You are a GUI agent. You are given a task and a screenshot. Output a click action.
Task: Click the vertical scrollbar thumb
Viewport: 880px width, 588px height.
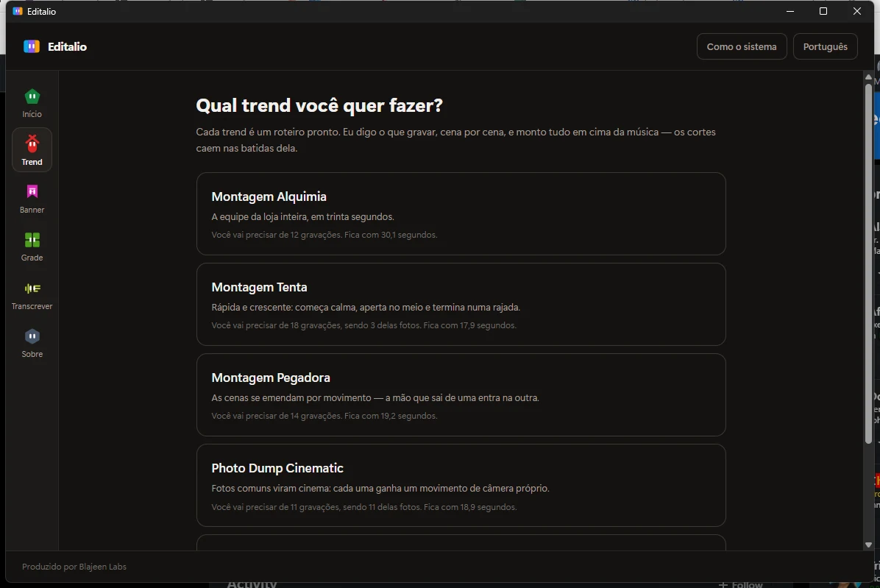coord(868,263)
